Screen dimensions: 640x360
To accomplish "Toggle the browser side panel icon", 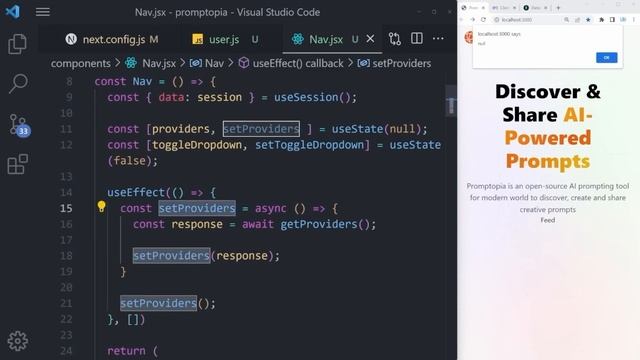I will 612,20.
